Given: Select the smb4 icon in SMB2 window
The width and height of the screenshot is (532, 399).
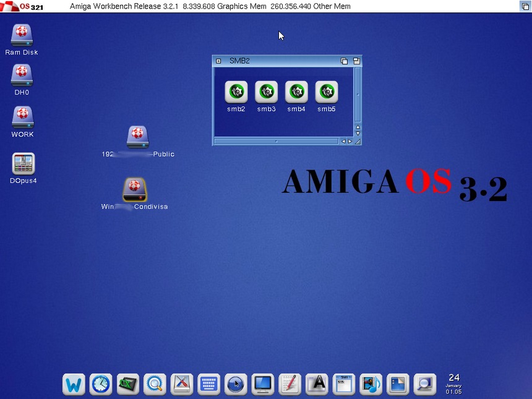Looking at the screenshot, I should (x=296, y=92).
